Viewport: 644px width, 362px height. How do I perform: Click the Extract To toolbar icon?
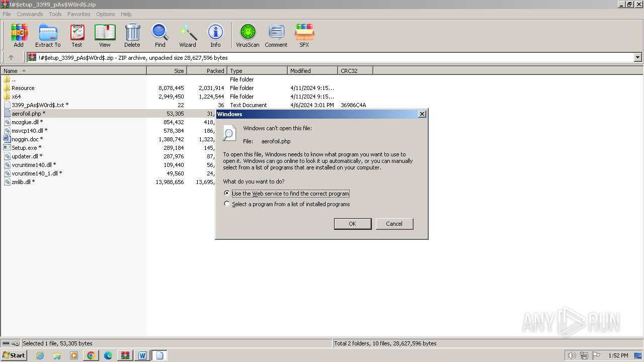tap(48, 36)
